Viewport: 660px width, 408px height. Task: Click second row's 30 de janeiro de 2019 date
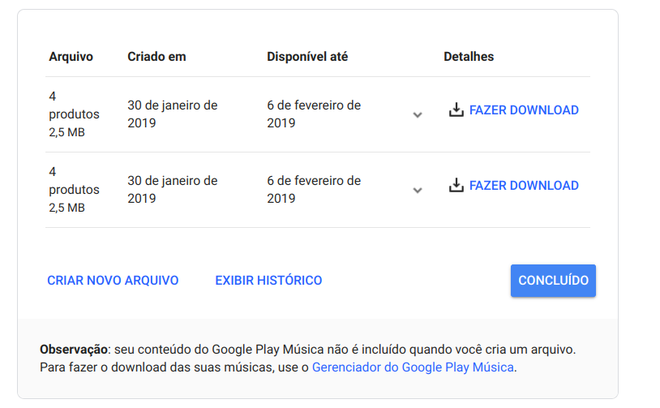(173, 189)
